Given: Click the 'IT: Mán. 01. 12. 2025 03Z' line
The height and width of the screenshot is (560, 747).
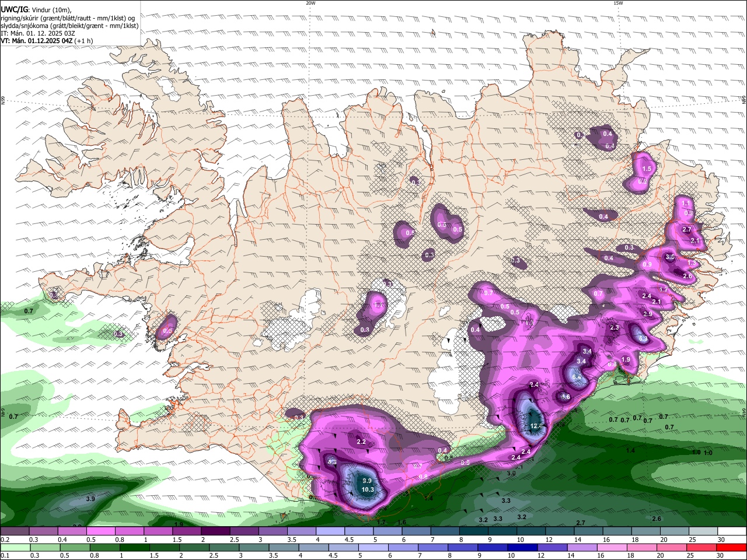Looking at the screenshot, I should (x=39, y=33).
